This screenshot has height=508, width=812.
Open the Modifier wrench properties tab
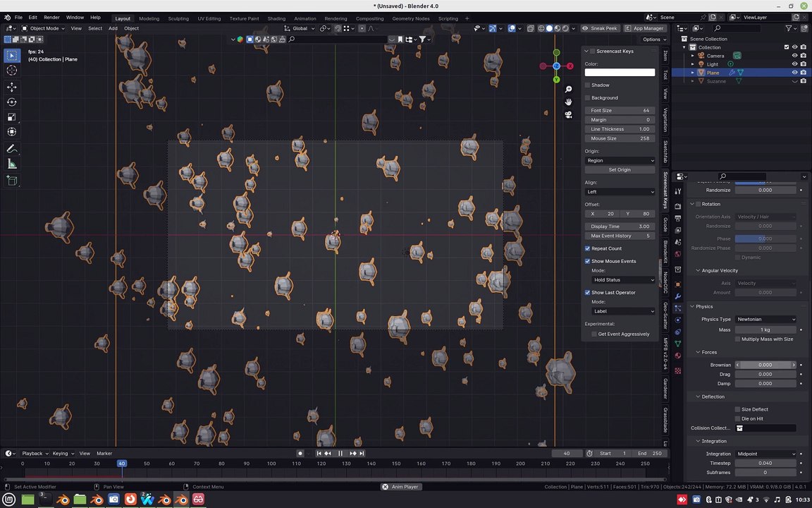[678, 296]
